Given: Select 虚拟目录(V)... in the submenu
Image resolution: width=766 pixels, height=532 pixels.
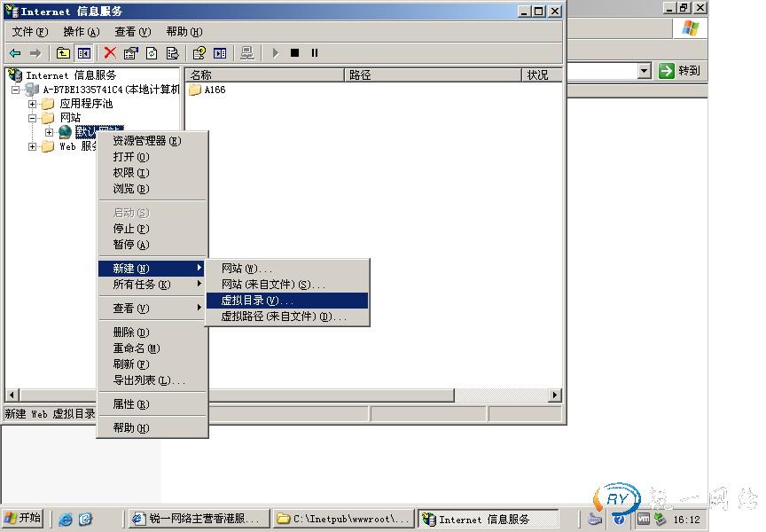Looking at the screenshot, I should tap(257, 301).
